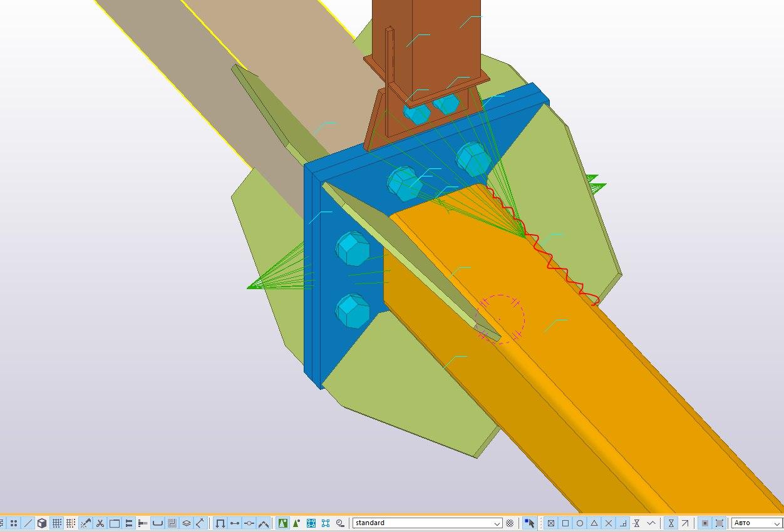
Task: Toggle snap to end points square icon
Action: [x=565, y=523]
